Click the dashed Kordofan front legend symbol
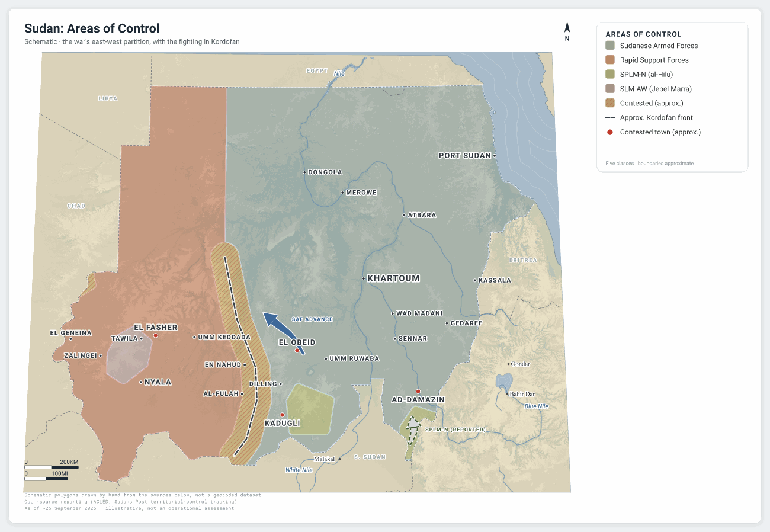 point(610,118)
